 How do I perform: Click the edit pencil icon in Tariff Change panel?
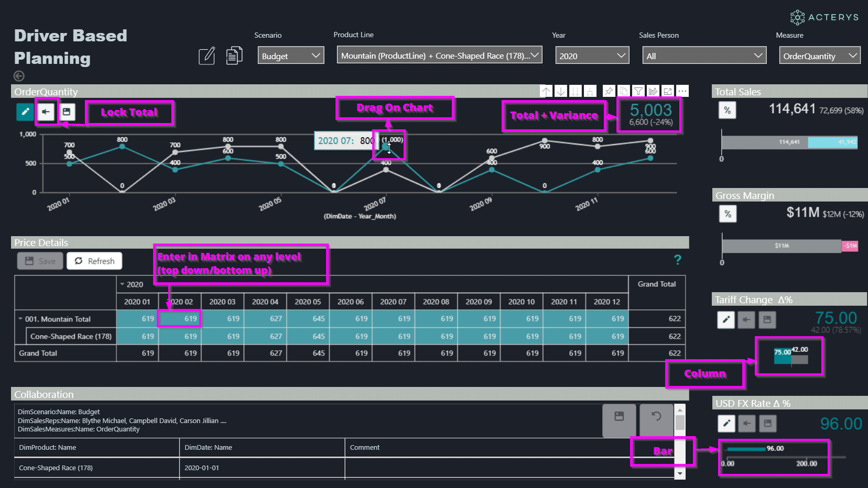[725, 320]
